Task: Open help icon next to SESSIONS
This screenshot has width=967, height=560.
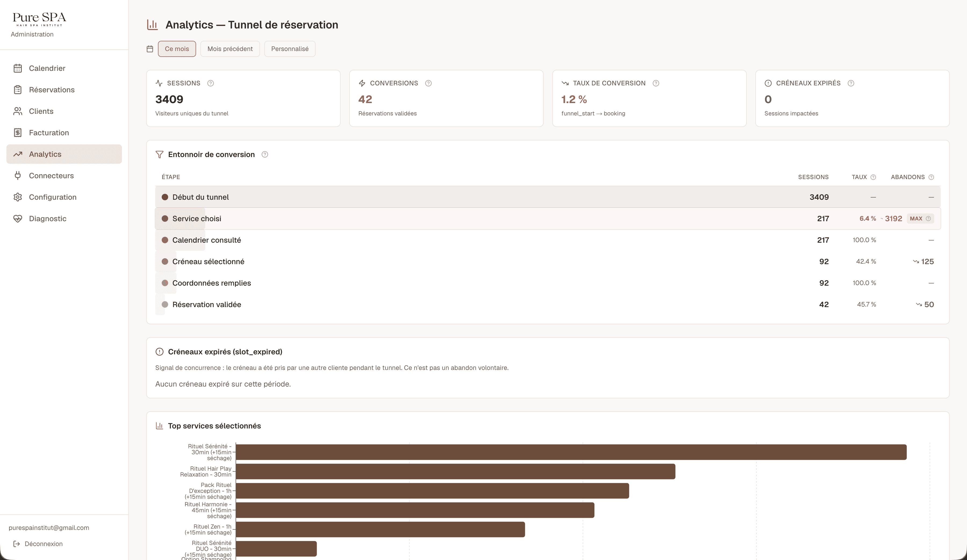Action: (x=210, y=83)
